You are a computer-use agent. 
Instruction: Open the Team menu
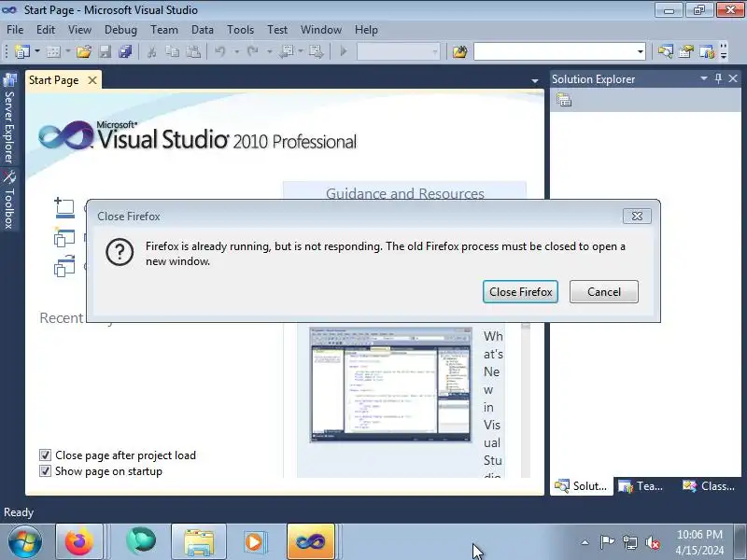164,30
